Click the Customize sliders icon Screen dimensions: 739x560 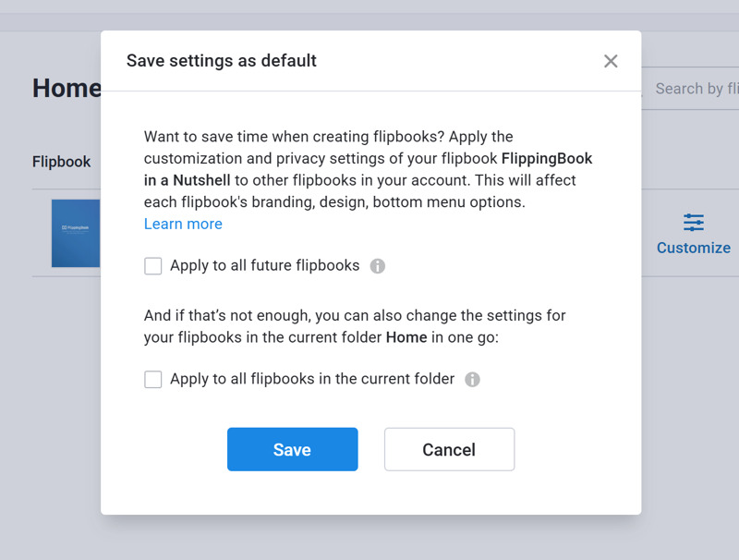(x=694, y=223)
